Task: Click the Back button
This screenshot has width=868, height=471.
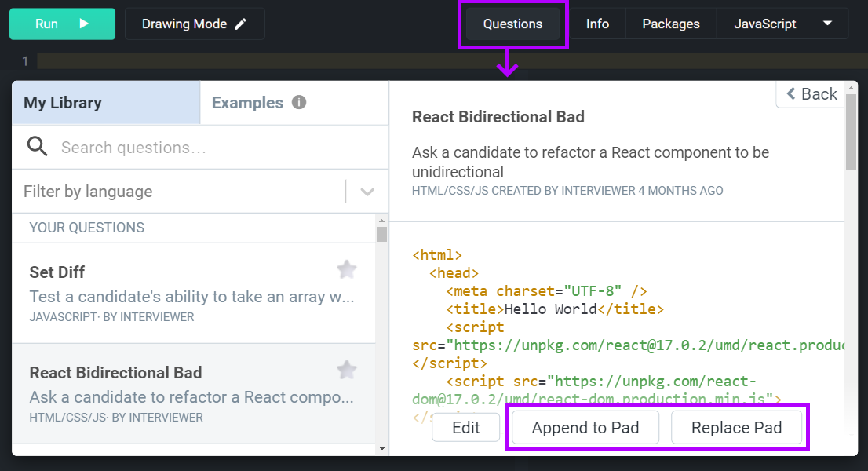Action: [811, 94]
